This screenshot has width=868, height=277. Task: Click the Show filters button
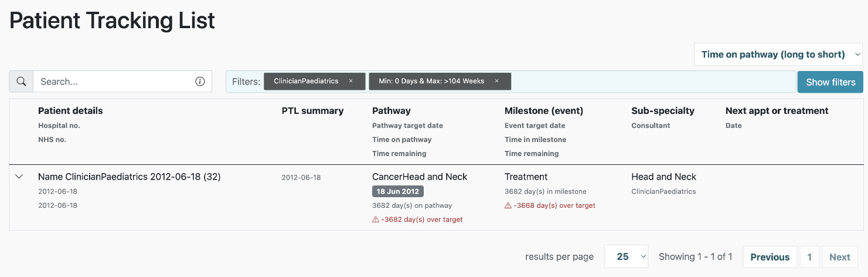click(830, 82)
